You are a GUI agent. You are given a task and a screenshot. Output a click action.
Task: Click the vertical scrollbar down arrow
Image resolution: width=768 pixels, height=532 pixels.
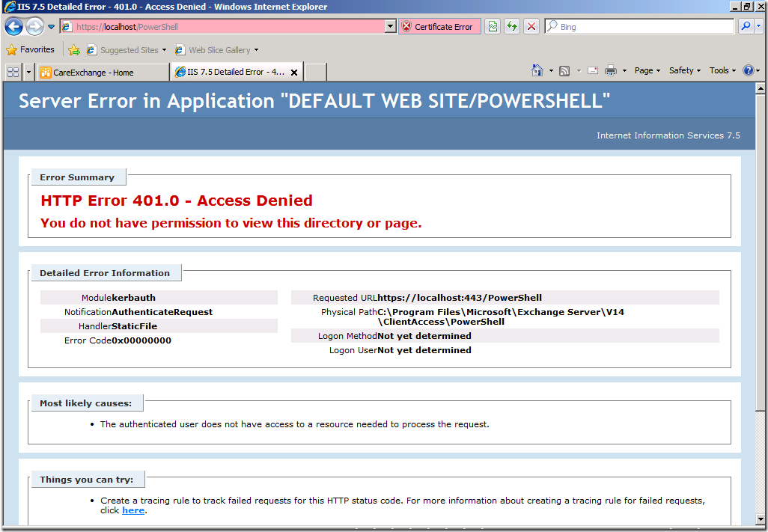point(761,519)
